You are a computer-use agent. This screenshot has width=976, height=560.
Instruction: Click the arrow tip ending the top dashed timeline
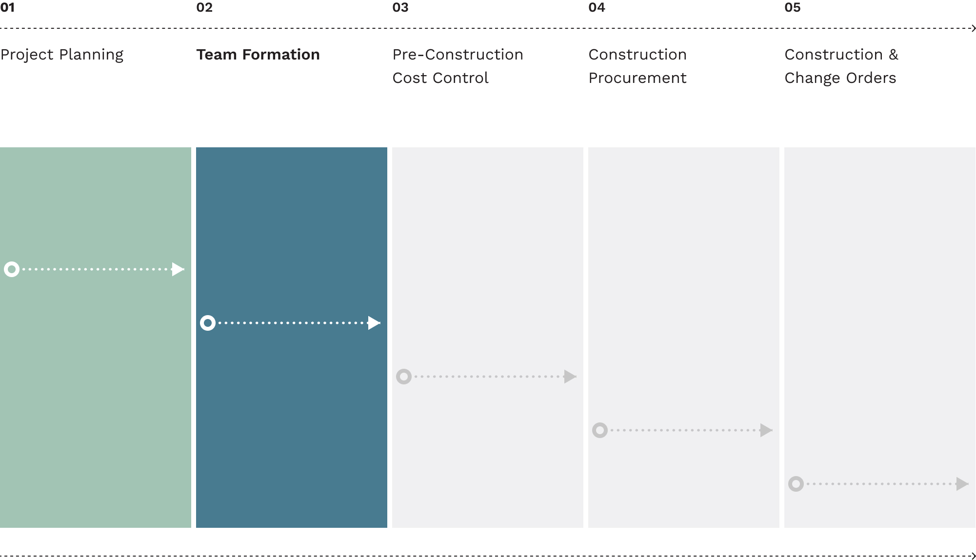[x=973, y=28]
